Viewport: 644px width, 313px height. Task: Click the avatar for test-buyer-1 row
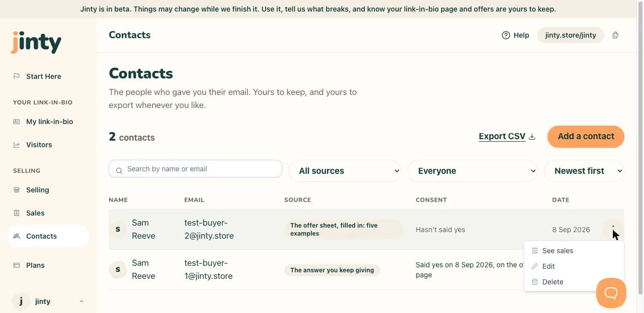[118, 269]
